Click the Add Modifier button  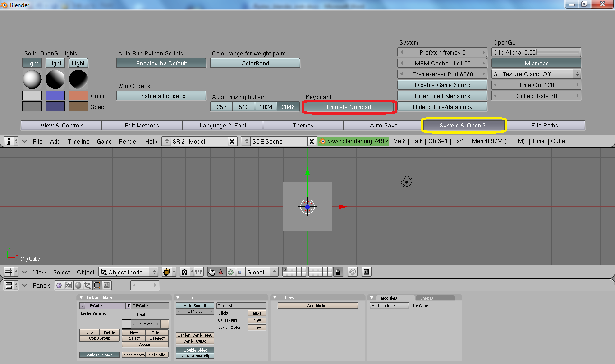[x=389, y=306]
